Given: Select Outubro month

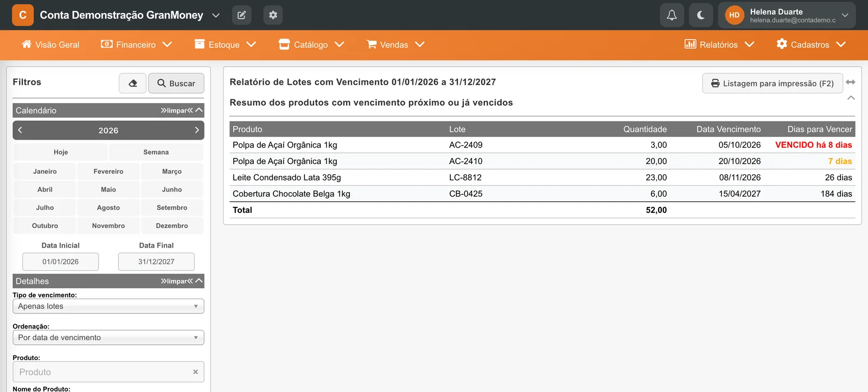Looking at the screenshot, I should click(45, 225).
